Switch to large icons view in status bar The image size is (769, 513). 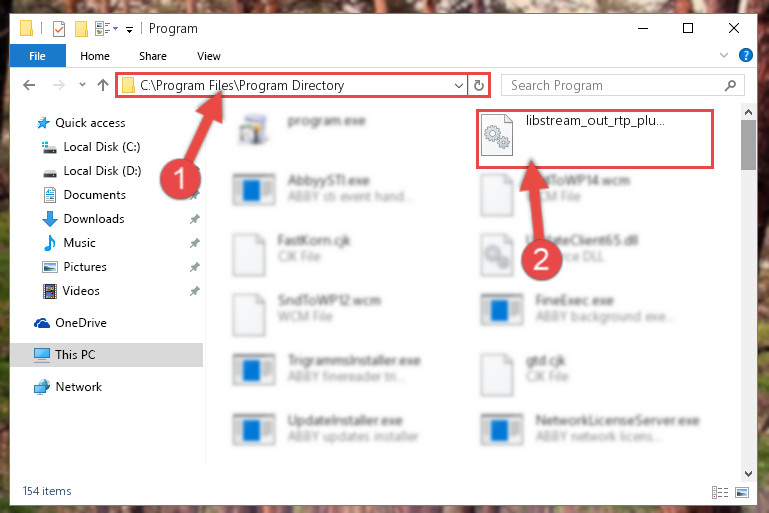click(742, 492)
